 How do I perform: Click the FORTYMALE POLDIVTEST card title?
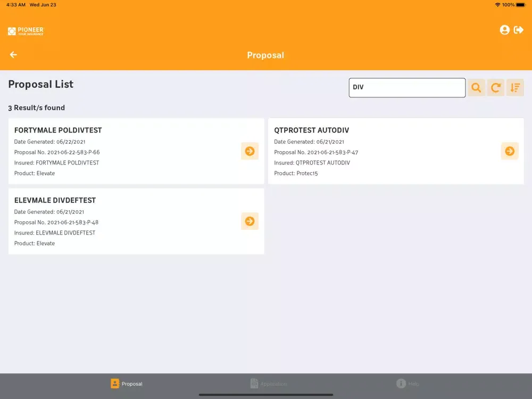[x=58, y=130]
